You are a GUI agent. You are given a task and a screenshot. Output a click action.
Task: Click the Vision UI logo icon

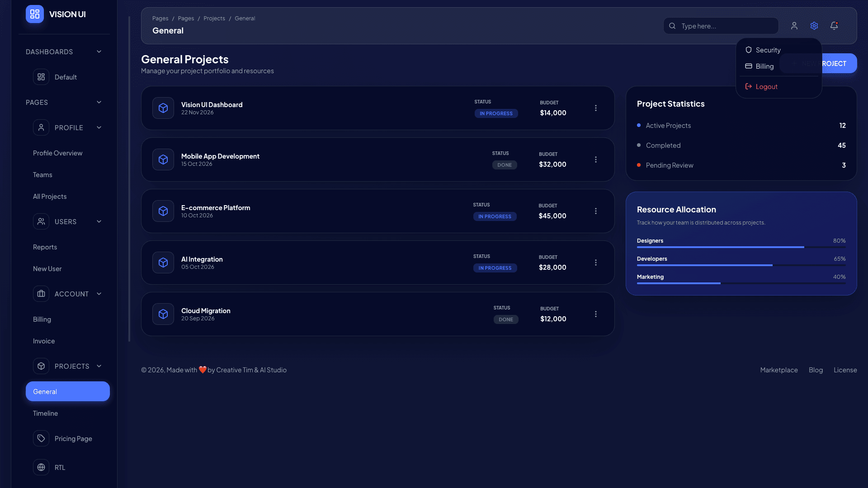(x=34, y=14)
